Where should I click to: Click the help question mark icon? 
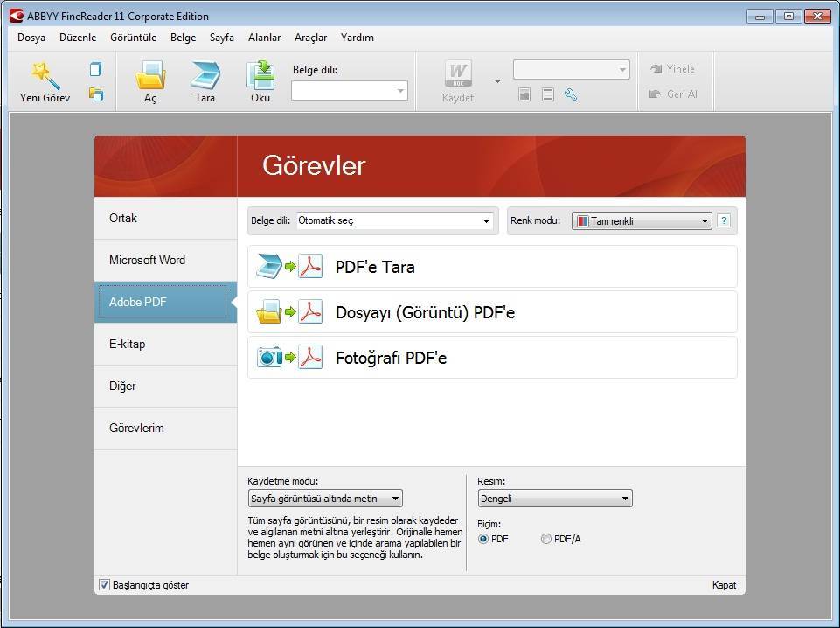724,220
